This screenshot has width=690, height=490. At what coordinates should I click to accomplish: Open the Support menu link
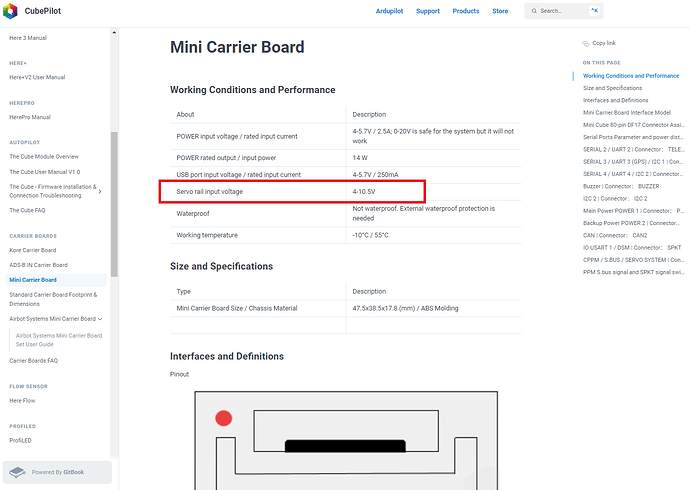(x=428, y=11)
